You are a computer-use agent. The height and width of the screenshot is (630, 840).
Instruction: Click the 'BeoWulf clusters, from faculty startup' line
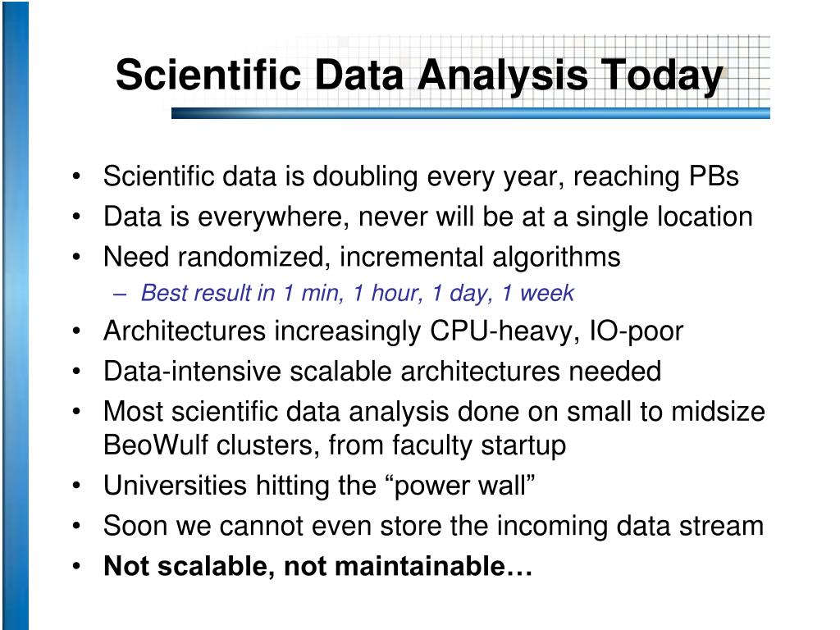(x=335, y=445)
